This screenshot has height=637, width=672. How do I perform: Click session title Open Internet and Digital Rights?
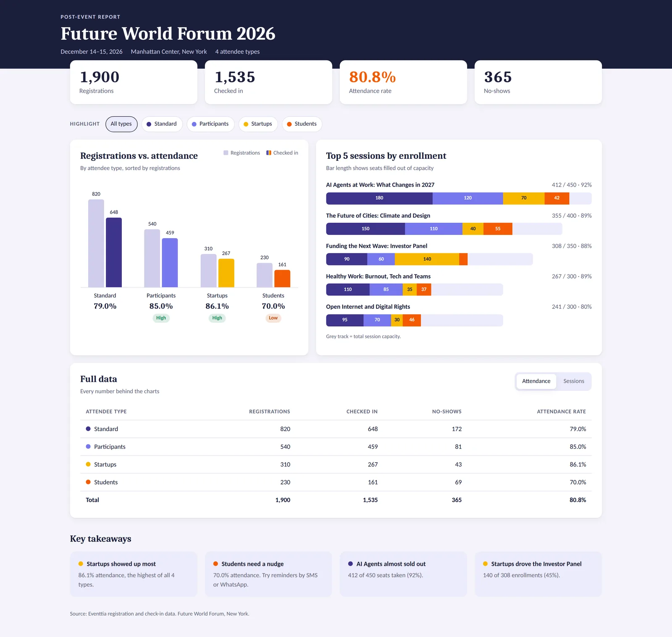point(368,307)
